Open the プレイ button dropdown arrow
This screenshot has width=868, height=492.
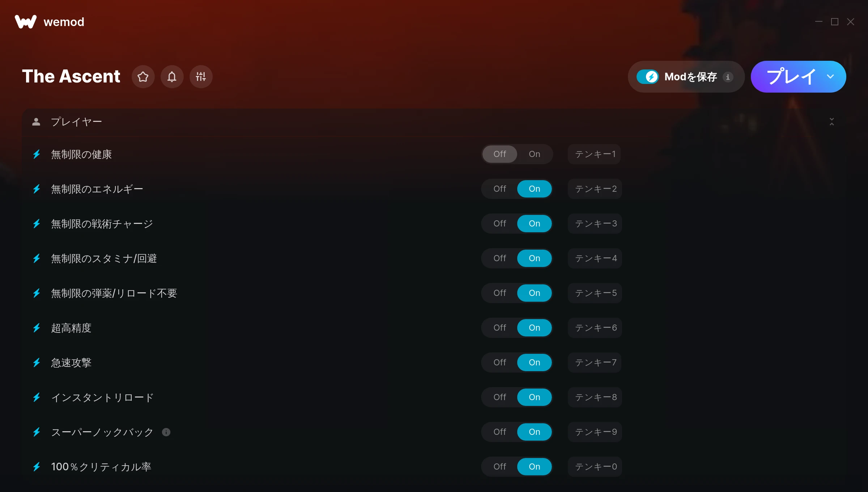tap(830, 77)
